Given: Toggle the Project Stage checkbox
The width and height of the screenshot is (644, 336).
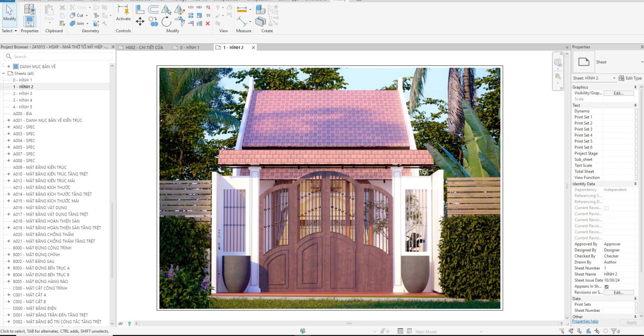Looking at the screenshot, I should [x=636, y=153].
